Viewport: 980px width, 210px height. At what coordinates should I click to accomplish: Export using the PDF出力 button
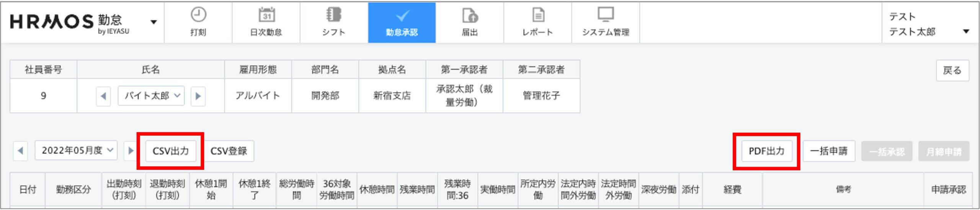click(766, 151)
